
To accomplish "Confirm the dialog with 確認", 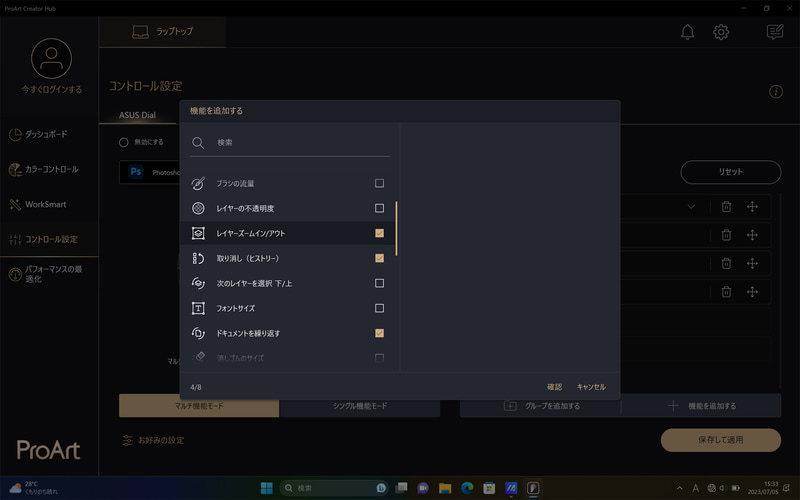I will click(555, 387).
